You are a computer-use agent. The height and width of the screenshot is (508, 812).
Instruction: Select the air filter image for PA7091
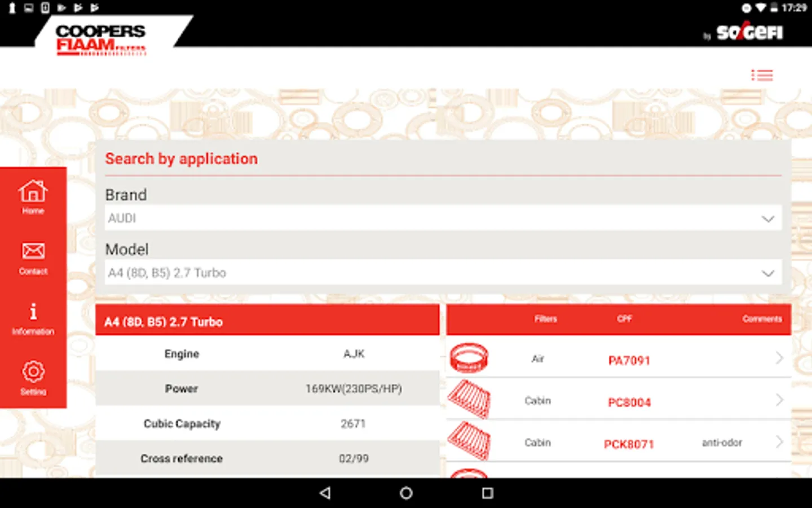pyautogui.click(x=469, y=358)
